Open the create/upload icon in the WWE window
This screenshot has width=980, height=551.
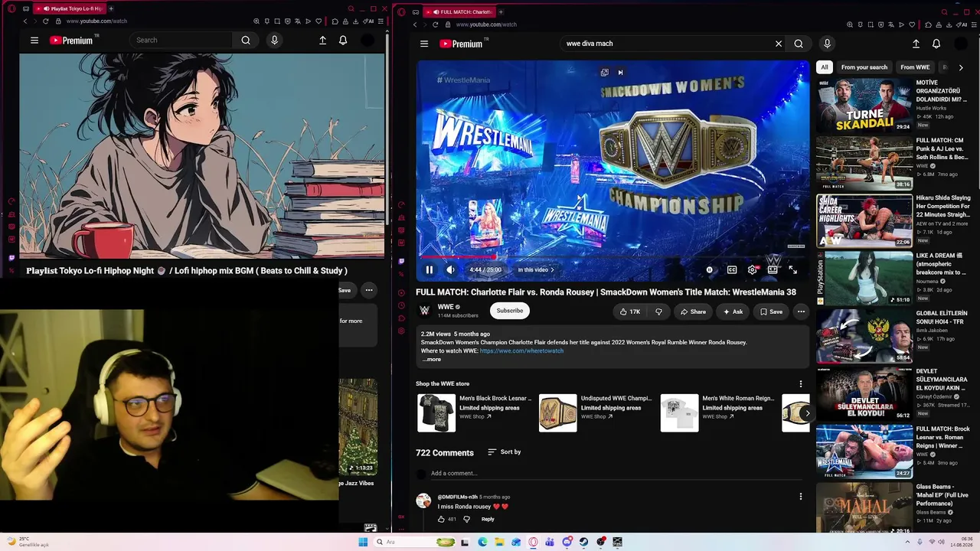(x=916, y=44)
